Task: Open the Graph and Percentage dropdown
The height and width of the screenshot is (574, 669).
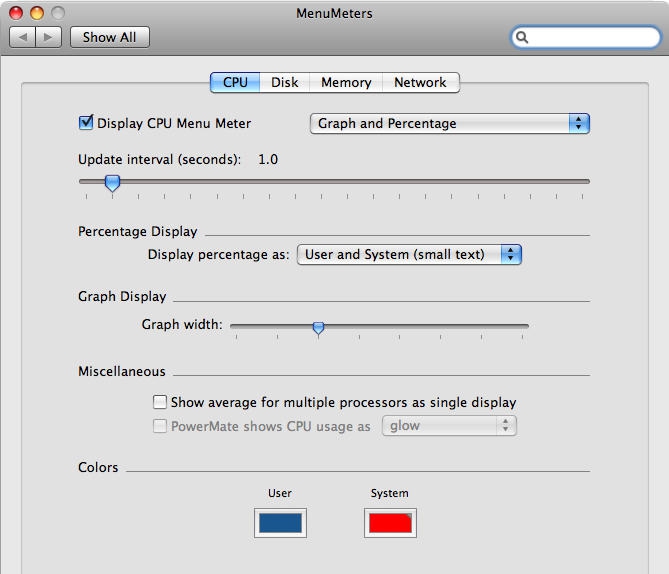Action: (449, 123)
